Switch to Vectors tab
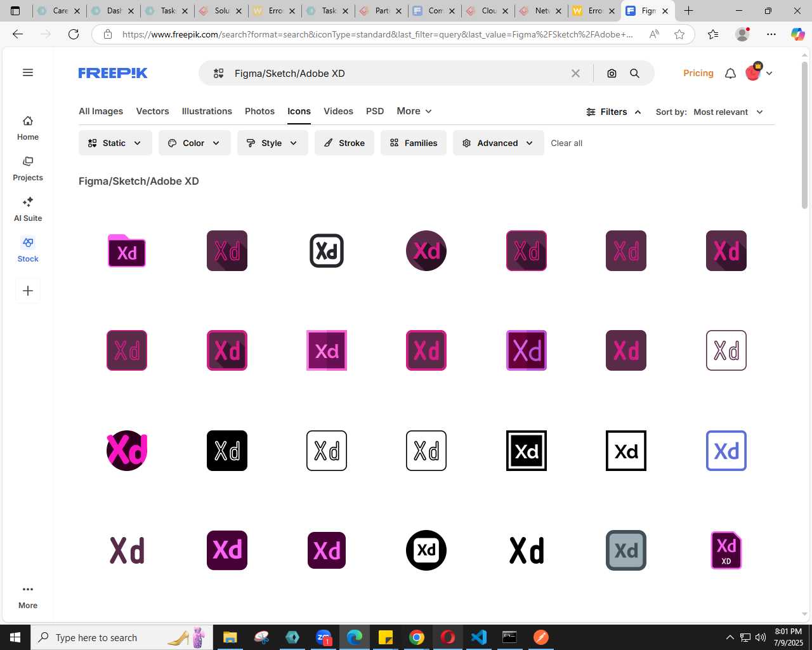Image resolution: width=812 pixels, height=650 pixels. [153, 111]
